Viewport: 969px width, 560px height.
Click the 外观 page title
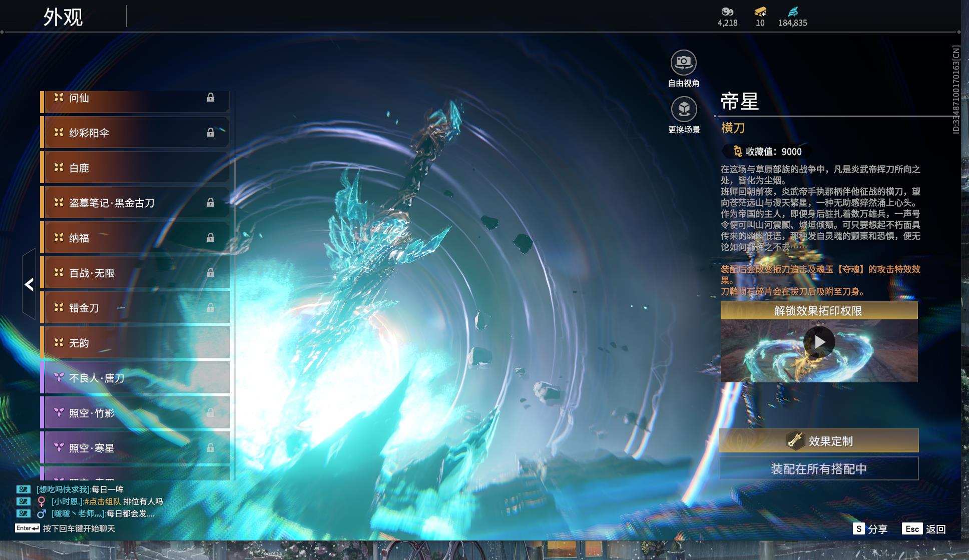tap(63, 17)
